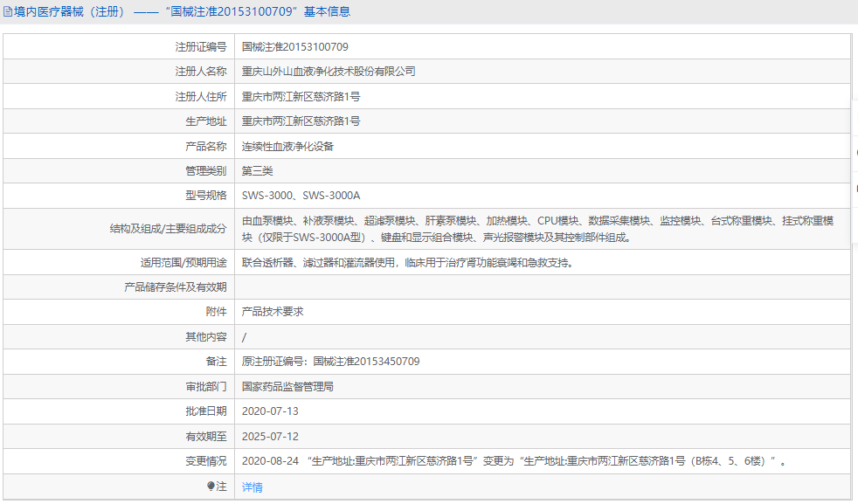Click expiry date 2025-07-12
The image size is (858, 504).
click(270, 436)
